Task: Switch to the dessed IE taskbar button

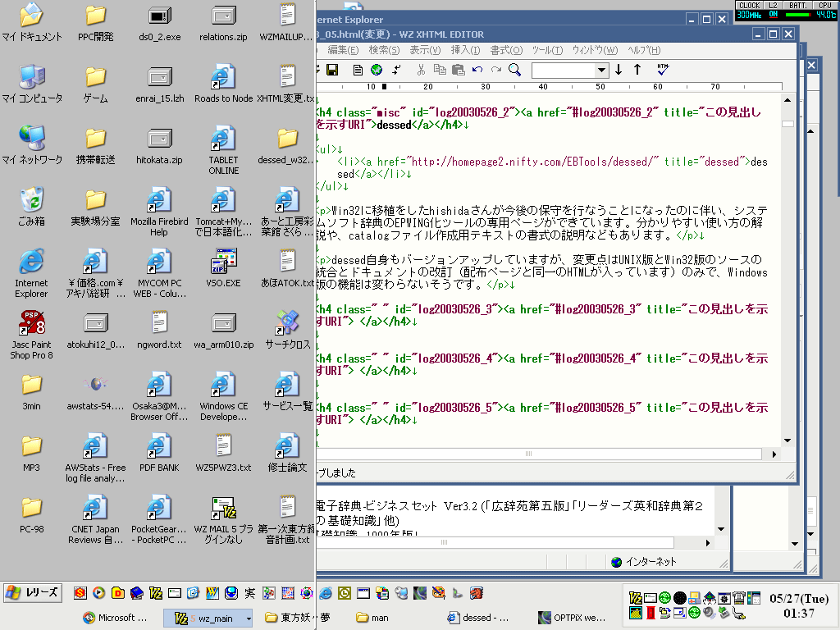Action: coord(478,618)
